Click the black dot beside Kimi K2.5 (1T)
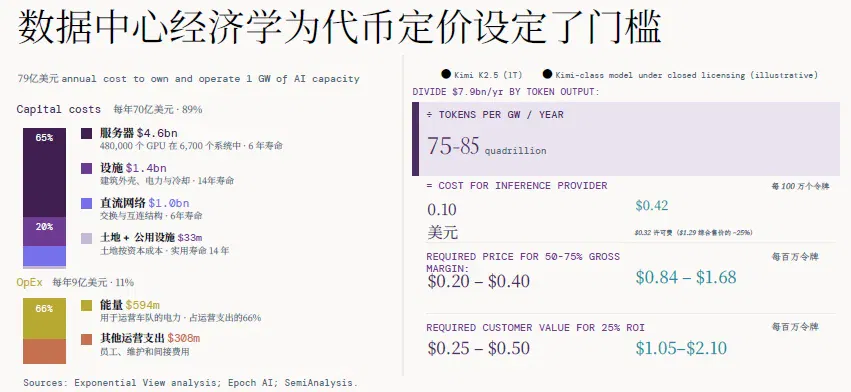Viewport: 851px width, 392px height. (x=446, y=74)
